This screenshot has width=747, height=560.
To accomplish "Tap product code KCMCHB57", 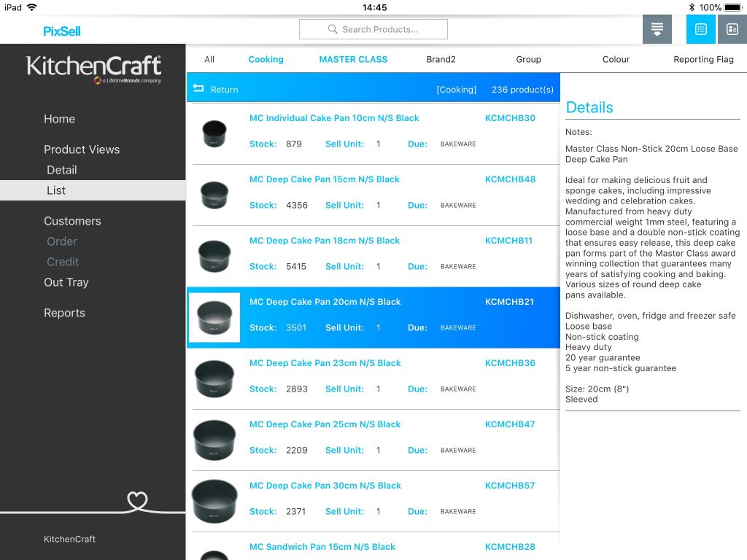I will 510,486.
